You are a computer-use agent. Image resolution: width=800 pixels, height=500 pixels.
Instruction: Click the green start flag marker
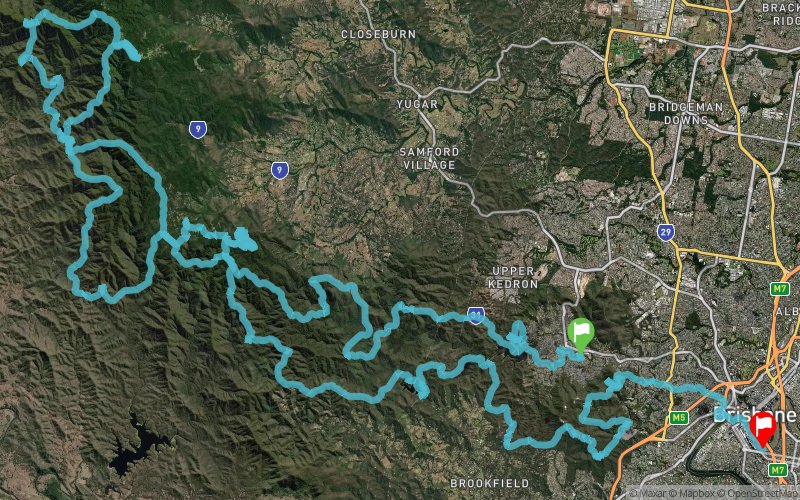(581, 334)
